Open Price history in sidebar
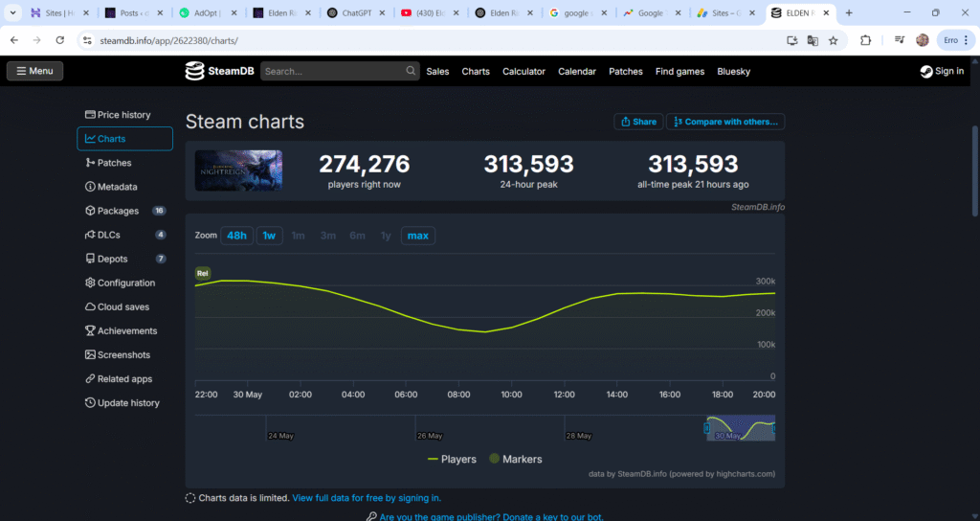 click(x=124, y=115)
